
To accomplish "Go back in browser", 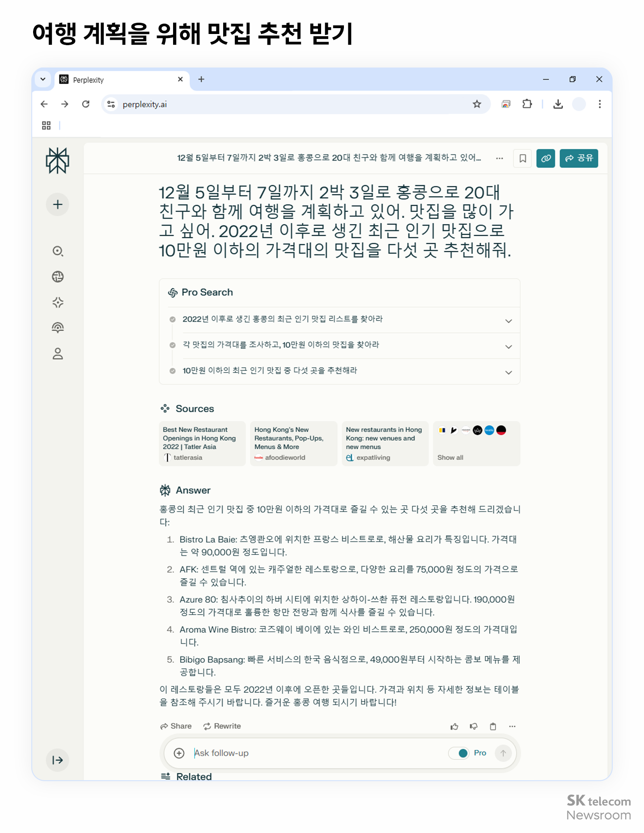I will click(x=44, y=104).
